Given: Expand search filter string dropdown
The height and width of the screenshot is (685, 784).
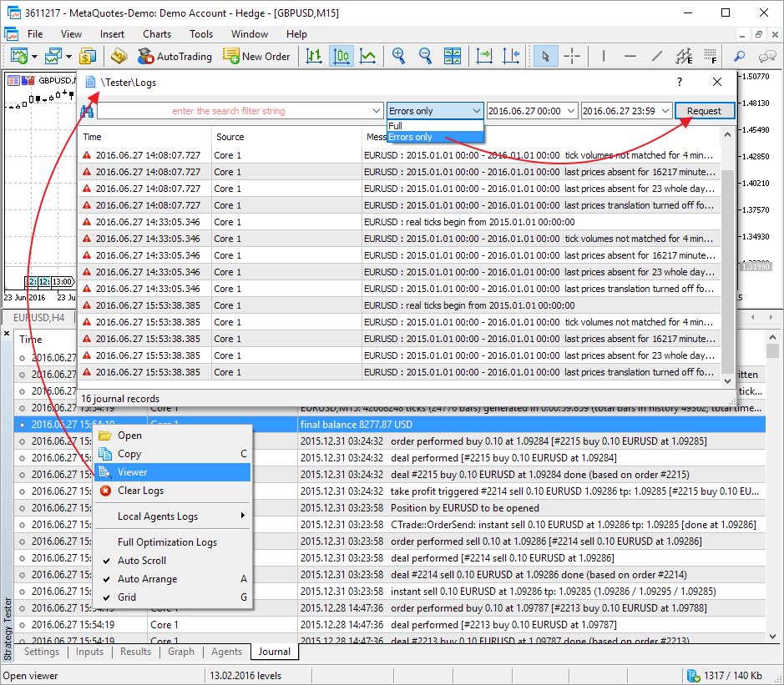Looking at the screenshot, I should coord(377,111).
